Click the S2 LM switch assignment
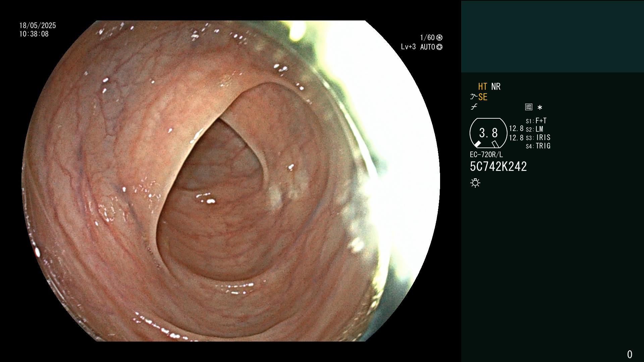This screenshot has width=644, height=362. coord(534,129)
